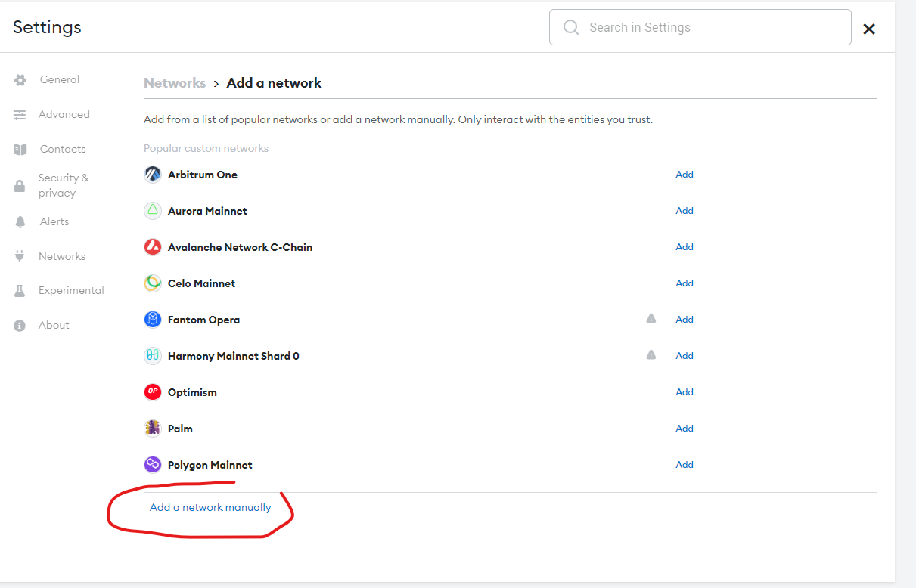Viewport: 916px width, 588px height.
Task: Select the Arbitrum One name text
Action: 203,175
